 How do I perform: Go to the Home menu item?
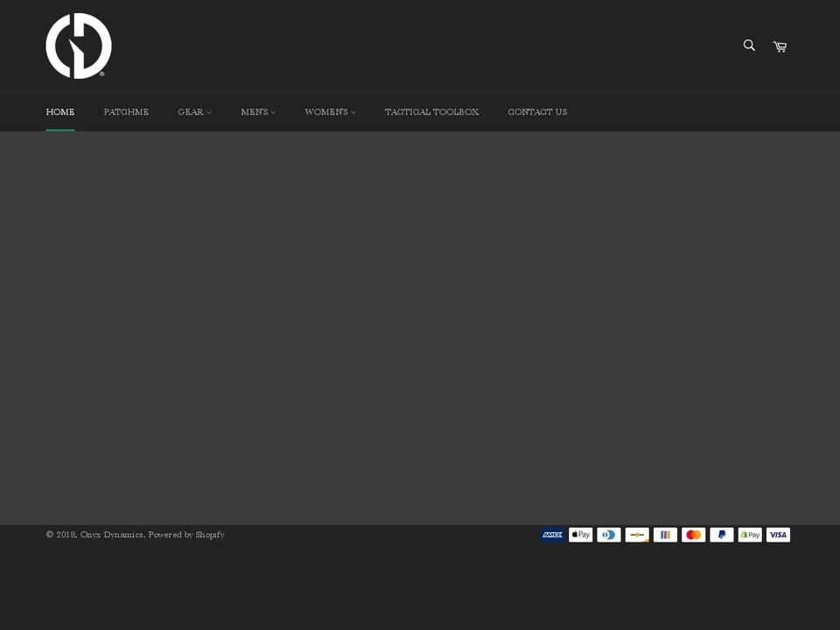[60, 112]
